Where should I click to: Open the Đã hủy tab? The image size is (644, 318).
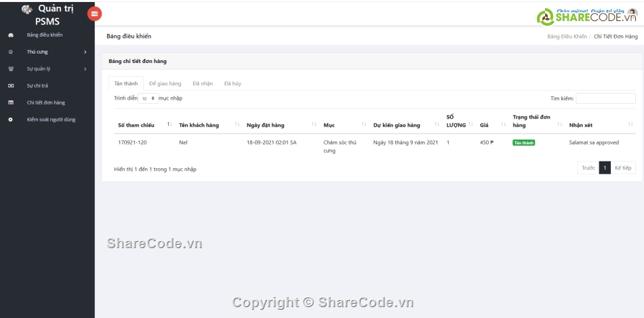point(233,83)
